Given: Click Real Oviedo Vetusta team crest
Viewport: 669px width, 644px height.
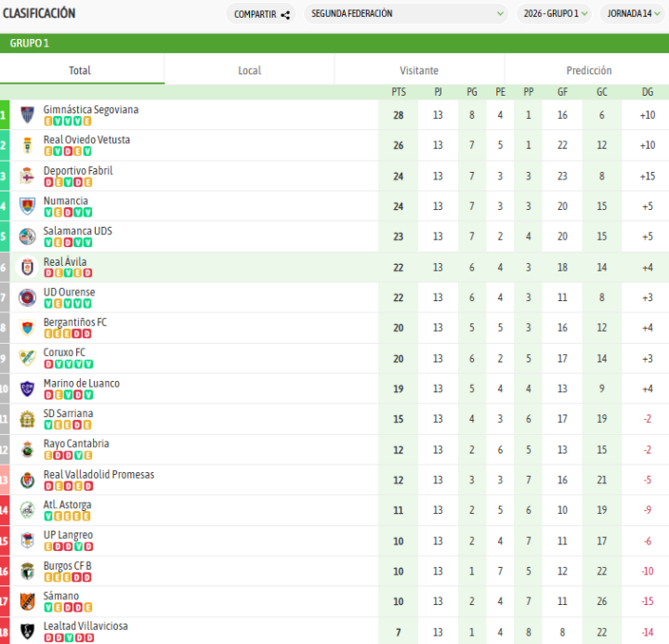Looking at the screenshot, I should pyautogui.click(x=27, y=145).
